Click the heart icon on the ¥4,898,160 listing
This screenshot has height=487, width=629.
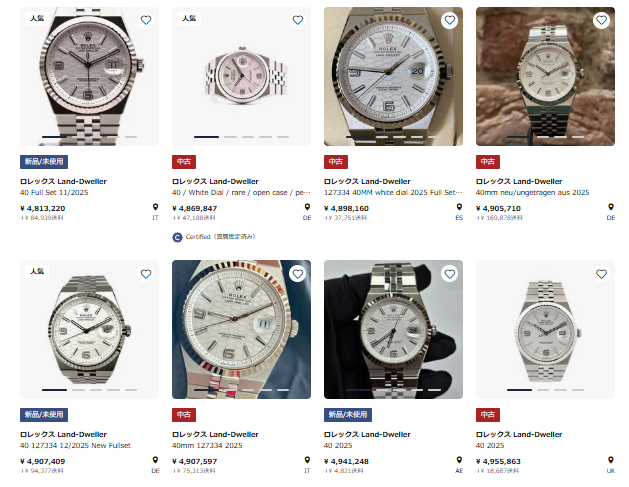click(449, 20)
